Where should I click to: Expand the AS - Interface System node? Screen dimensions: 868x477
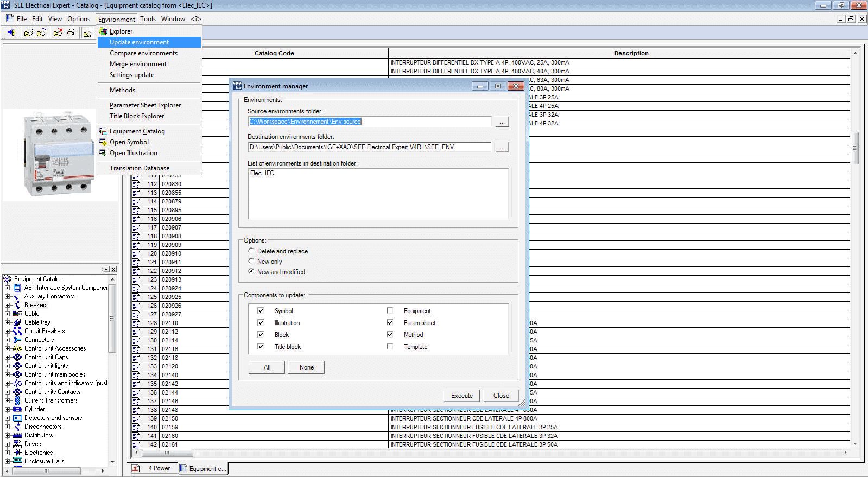[7, 288]
